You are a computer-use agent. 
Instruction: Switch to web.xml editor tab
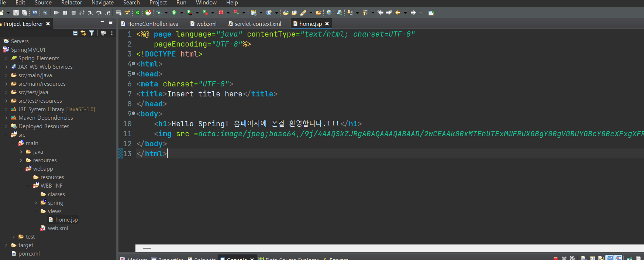pyautogui.click(x=203, y=24)
